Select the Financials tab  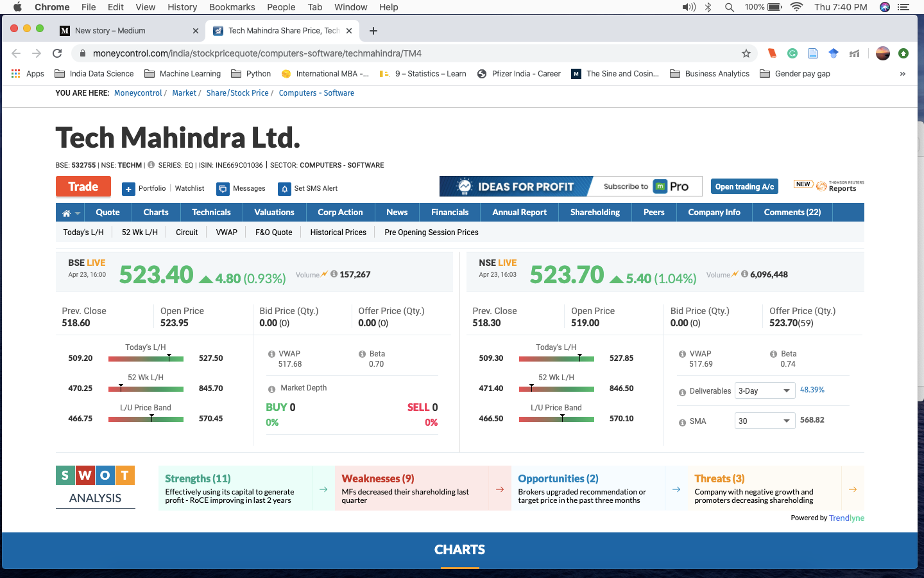coord(450,213)
